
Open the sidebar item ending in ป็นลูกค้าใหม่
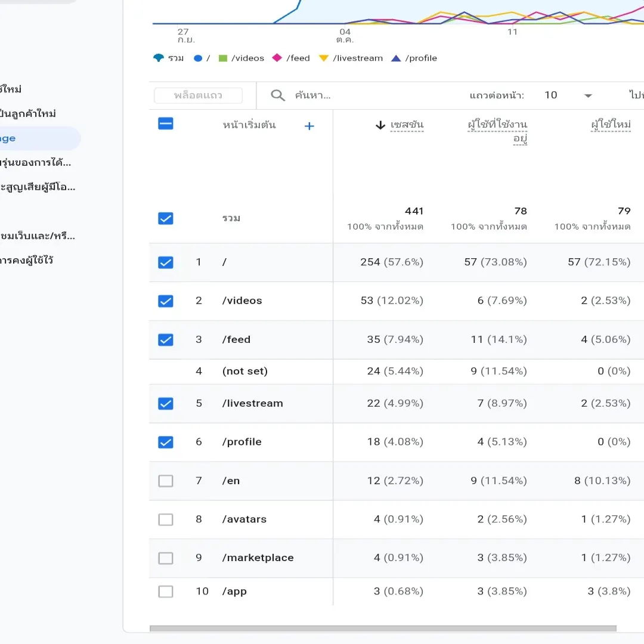pyautogui.click(x=28, y=114)
